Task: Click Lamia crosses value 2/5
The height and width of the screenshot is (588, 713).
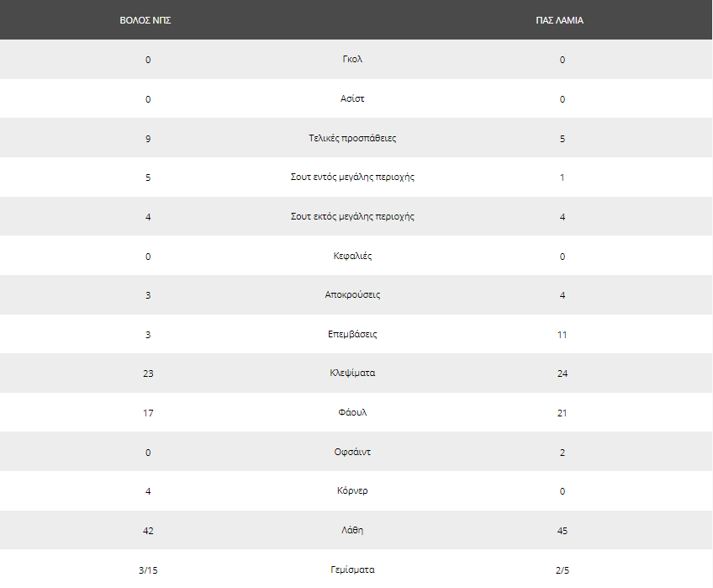Action: tap(562, 570)
